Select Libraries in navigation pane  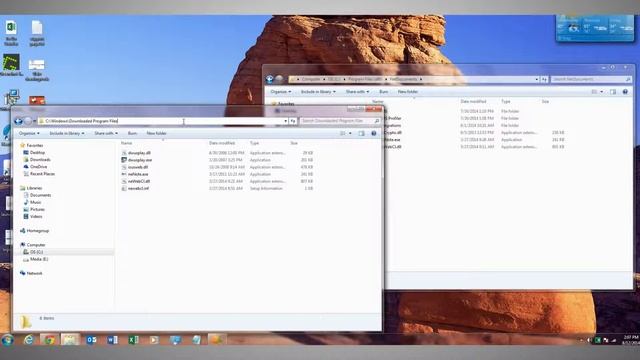[34, 188]
